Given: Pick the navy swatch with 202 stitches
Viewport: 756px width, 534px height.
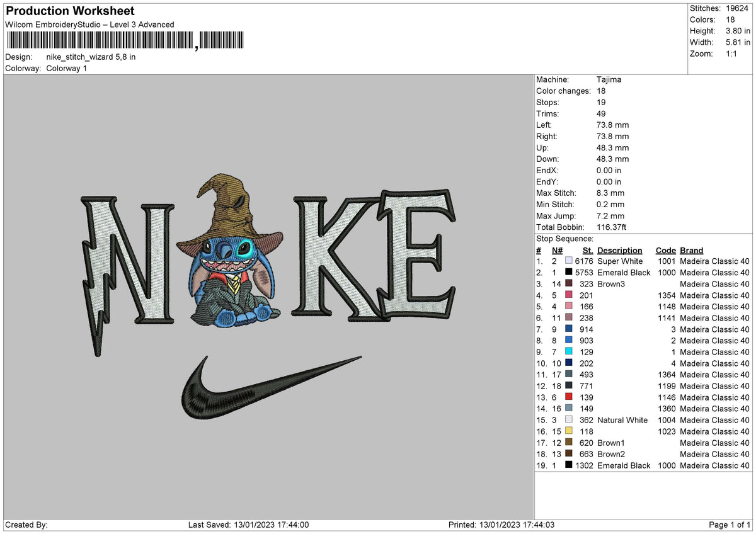Looking at the screenshot, I should [569, 363].
